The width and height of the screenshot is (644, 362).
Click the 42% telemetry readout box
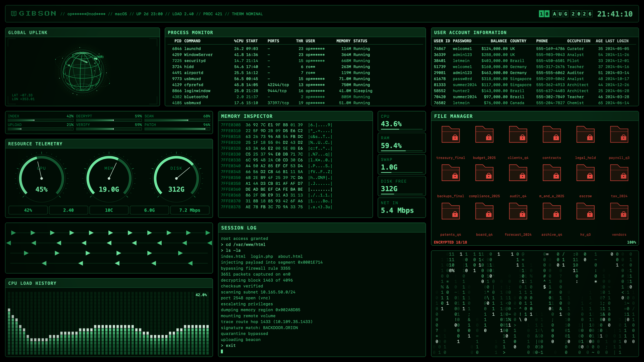coord(28,210)
